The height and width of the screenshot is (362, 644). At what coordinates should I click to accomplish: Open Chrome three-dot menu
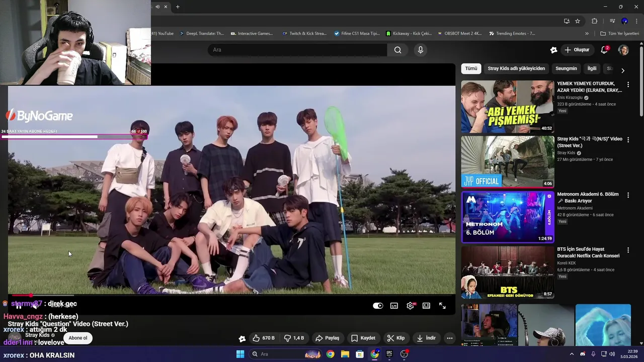pyautogui.click(x=636, y=21)
